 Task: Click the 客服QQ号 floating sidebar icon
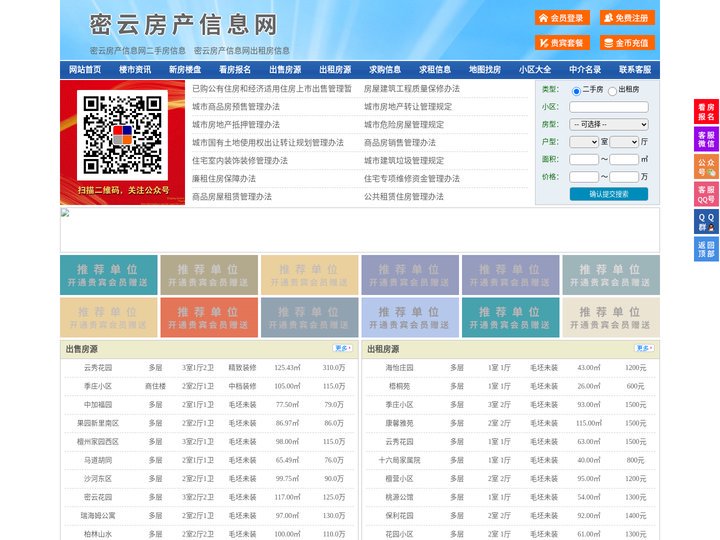click(x=706, y=195)
